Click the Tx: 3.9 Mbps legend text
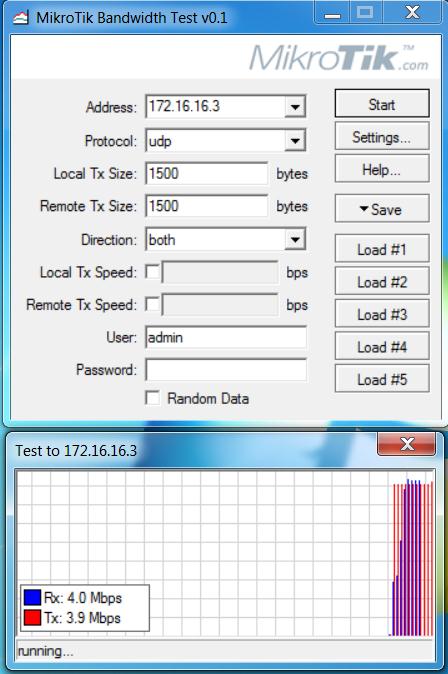The image size is (448, 674). (83, 618)
